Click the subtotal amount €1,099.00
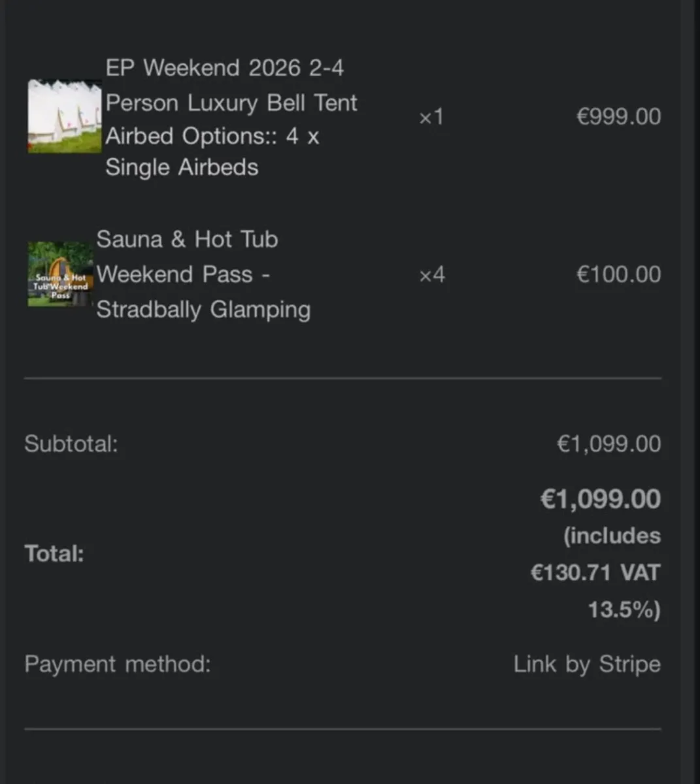Viewport: 700px width, 784px height. [x=608, y=444]
